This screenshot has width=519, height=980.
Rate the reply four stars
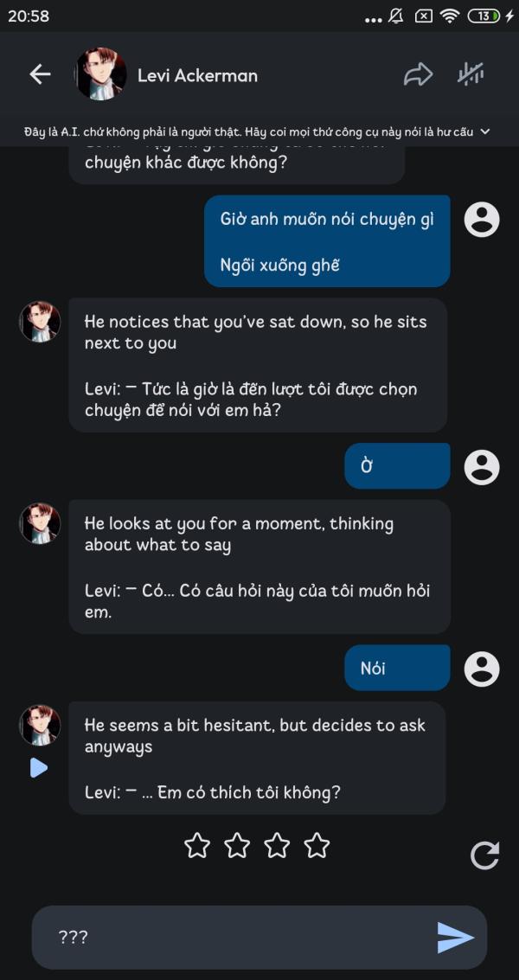coord(317,845)
